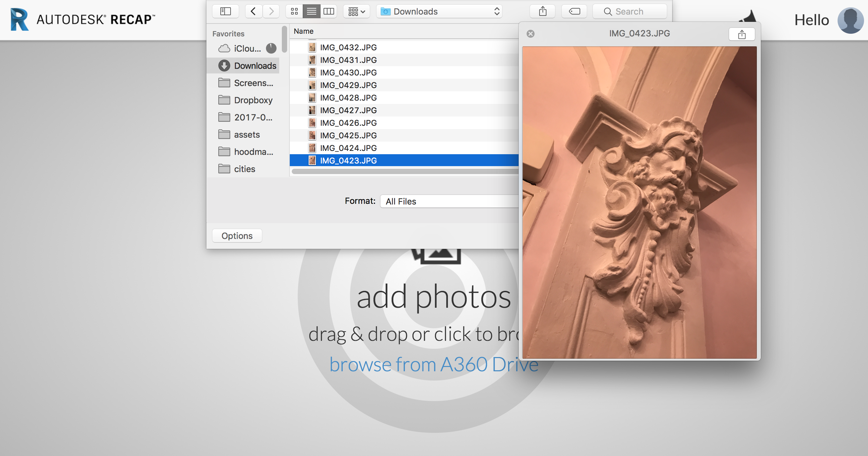This screenshot has width=868, height=456.
Task: Select file IMG_0428.JPG
Action: 348,98
